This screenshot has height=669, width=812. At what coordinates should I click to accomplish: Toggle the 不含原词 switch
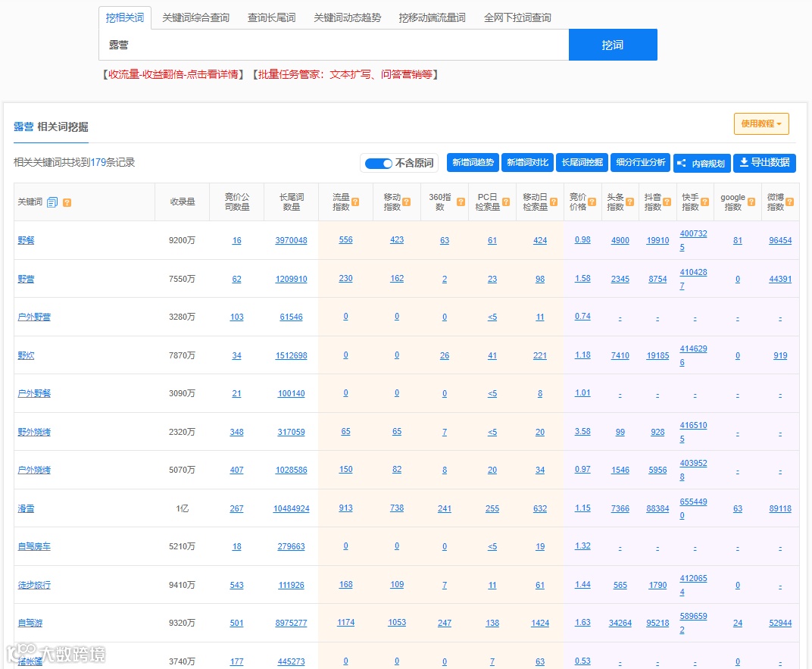(379, 164)
